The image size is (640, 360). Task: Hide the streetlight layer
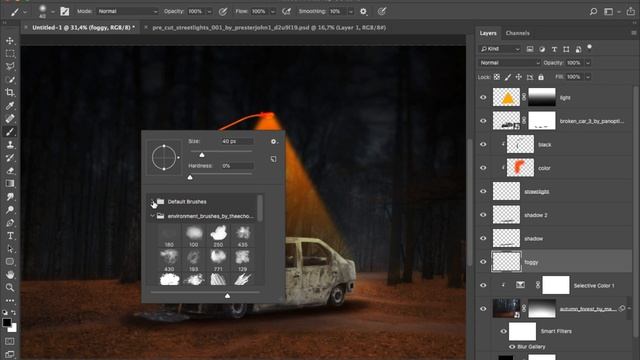483,191
